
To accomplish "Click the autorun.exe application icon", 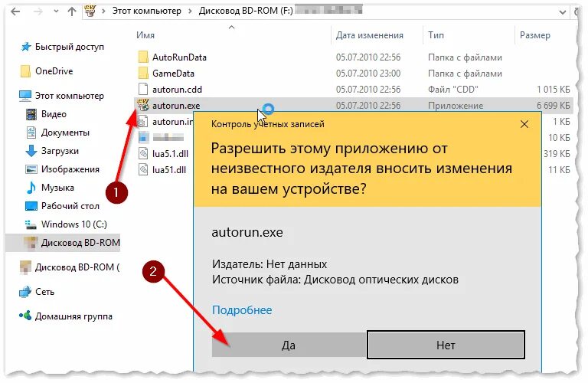I will pos(143,105).
